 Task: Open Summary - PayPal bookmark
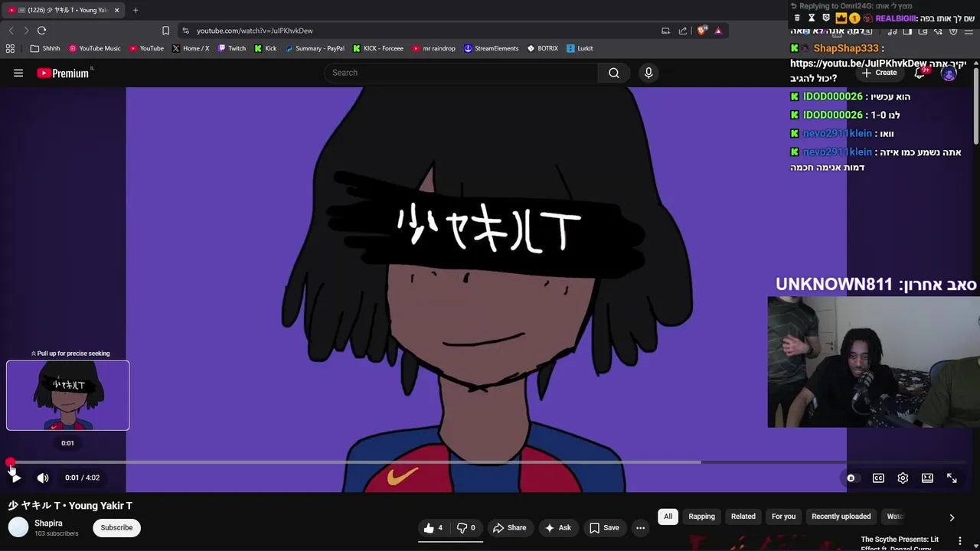click(315, 48)
